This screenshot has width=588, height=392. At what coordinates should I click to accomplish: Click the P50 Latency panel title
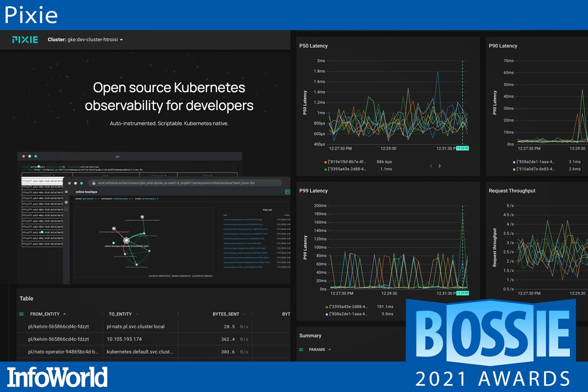click(313, 46)
